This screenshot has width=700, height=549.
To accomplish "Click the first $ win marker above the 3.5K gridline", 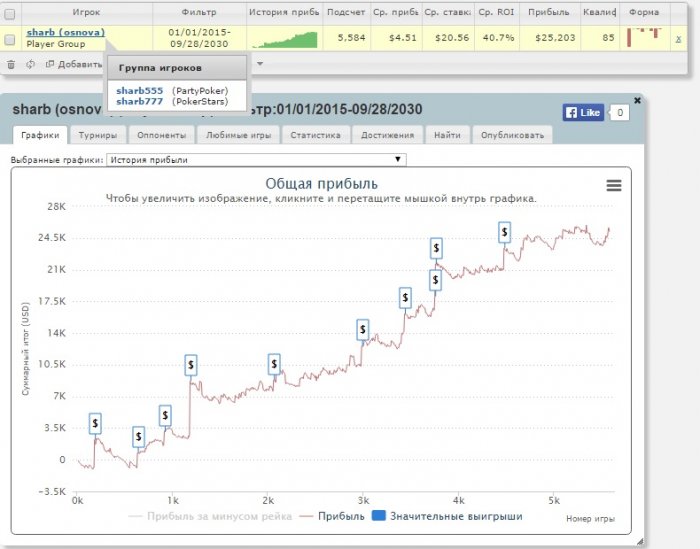I will click(x=95, y=423).
